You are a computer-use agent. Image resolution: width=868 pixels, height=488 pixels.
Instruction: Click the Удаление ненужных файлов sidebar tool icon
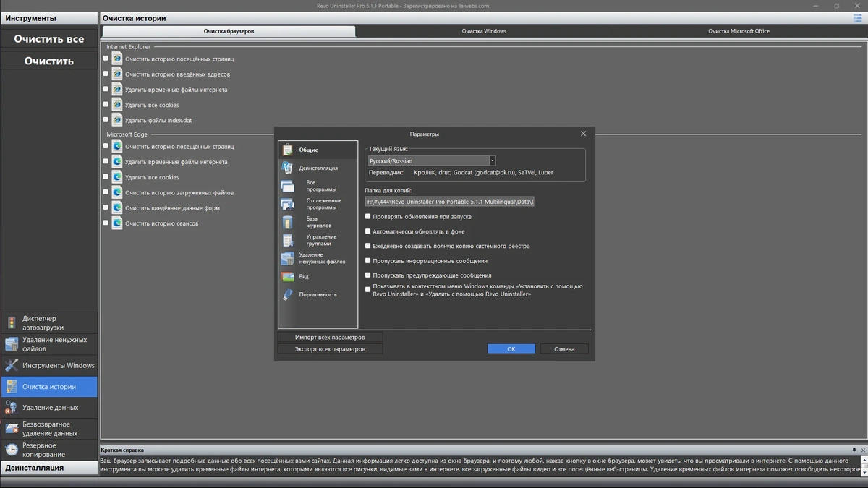pos(12,344)
